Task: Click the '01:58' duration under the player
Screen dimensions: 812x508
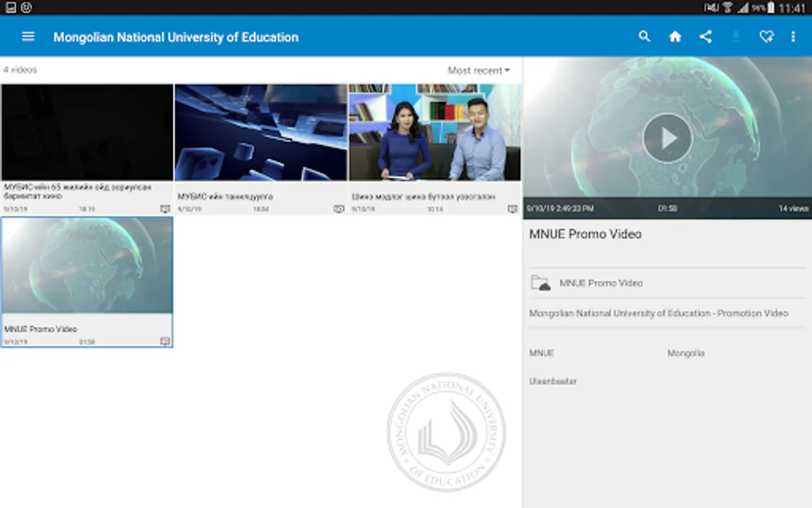Action: (667, 208)
